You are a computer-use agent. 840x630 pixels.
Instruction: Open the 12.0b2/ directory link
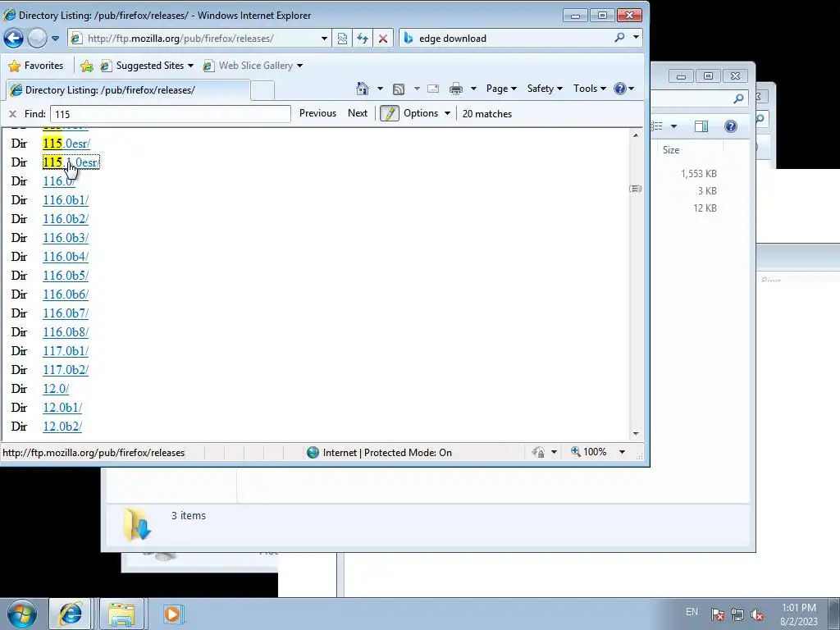point(62,427)
